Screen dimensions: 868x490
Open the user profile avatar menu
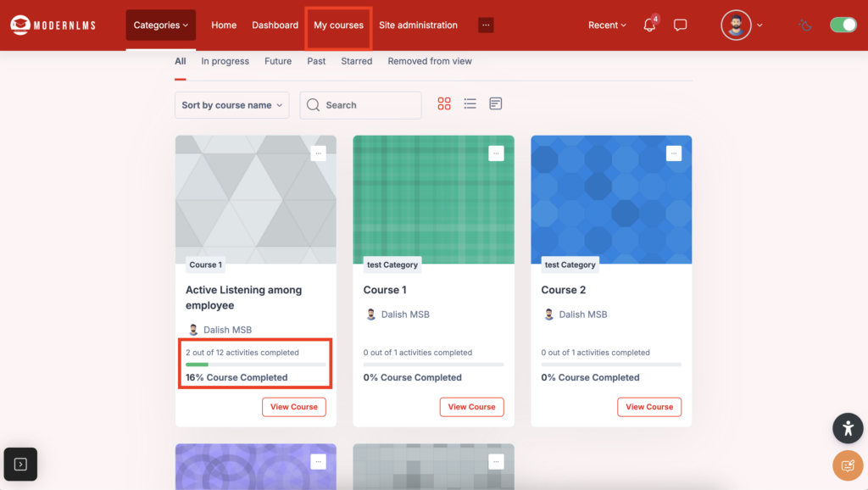[x=736, y=25]
